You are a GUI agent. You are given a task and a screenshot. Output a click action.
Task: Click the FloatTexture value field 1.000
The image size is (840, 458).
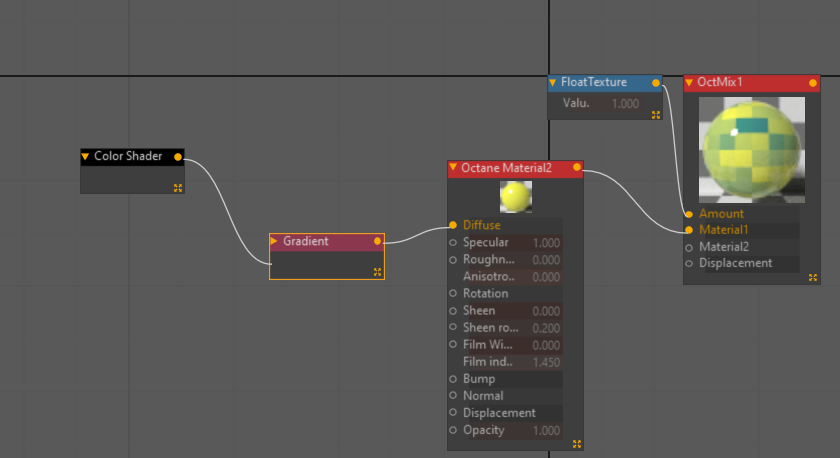pyautogui.click(x=625, y=103)
